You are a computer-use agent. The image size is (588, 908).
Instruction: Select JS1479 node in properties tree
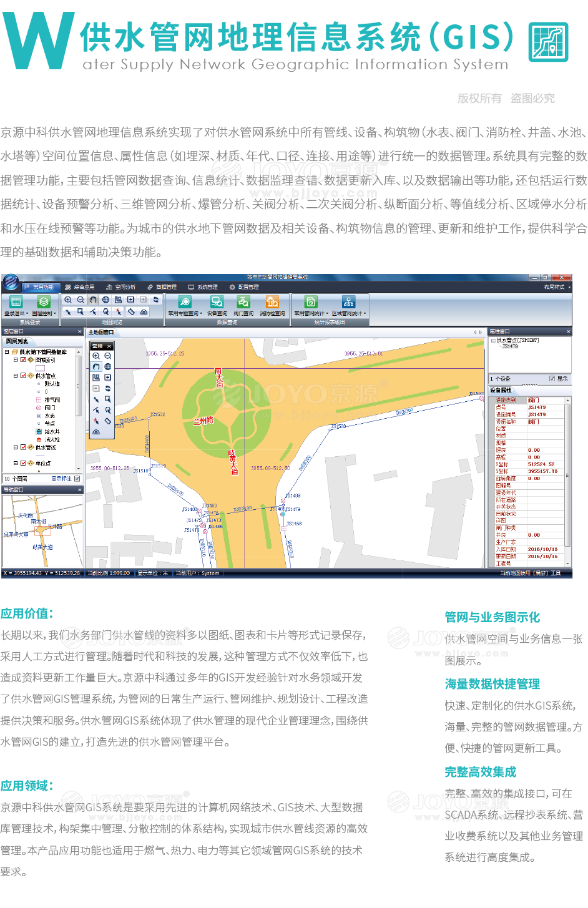(510, 346)
